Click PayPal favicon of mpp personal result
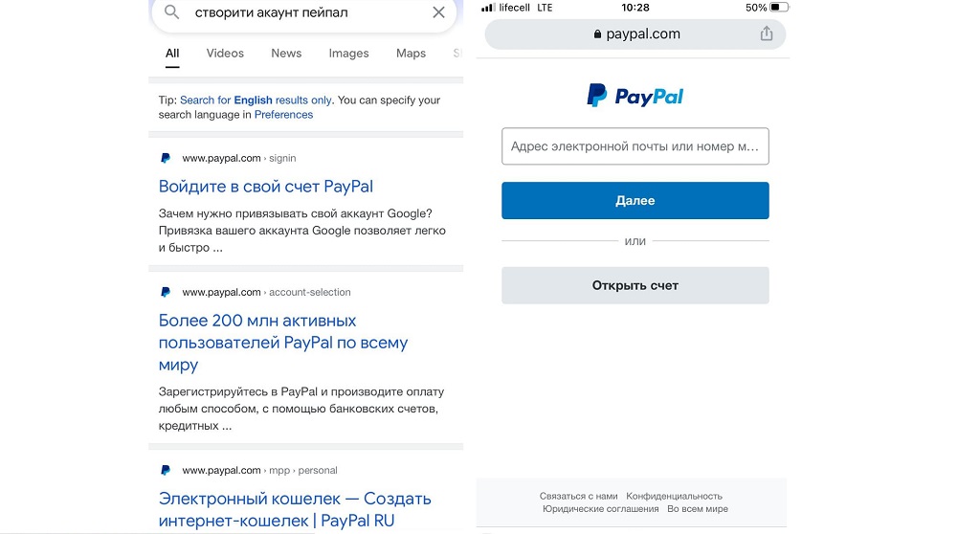Screen dimensions: 980x534 pyautogui.click(x=166, y=470)
